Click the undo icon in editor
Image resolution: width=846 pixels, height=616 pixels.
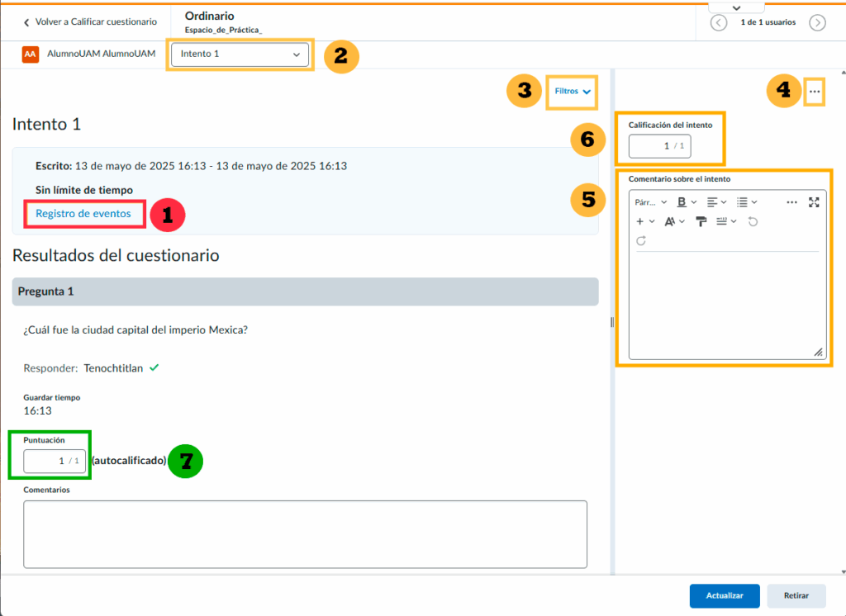753,221
